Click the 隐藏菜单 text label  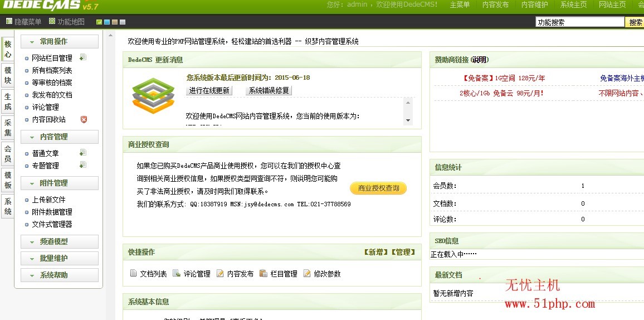[28, 22]
